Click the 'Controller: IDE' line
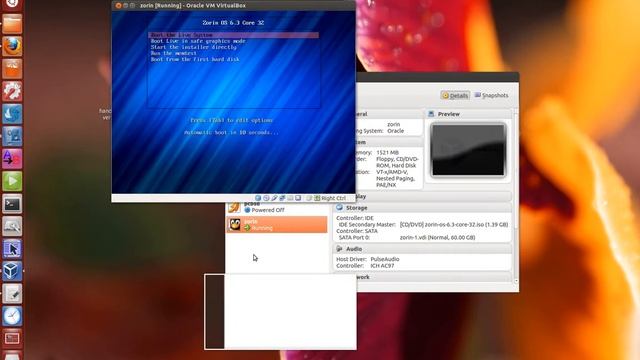This screenshot has width=640, height=360. 355,218
